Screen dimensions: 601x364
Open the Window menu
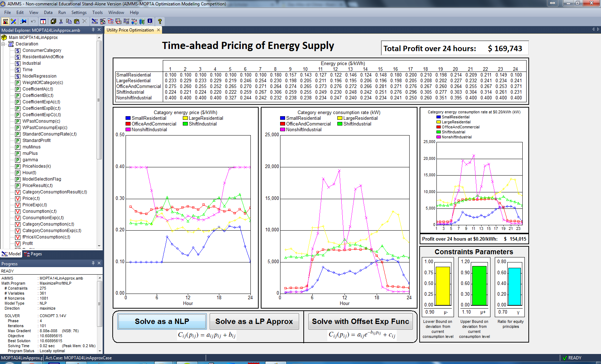(x=116, y=13)
